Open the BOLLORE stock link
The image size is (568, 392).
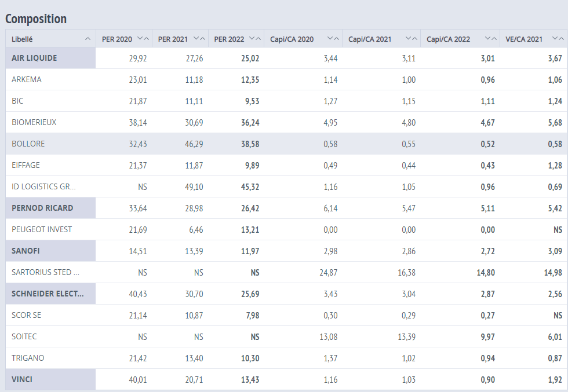(x=28, y=144)
